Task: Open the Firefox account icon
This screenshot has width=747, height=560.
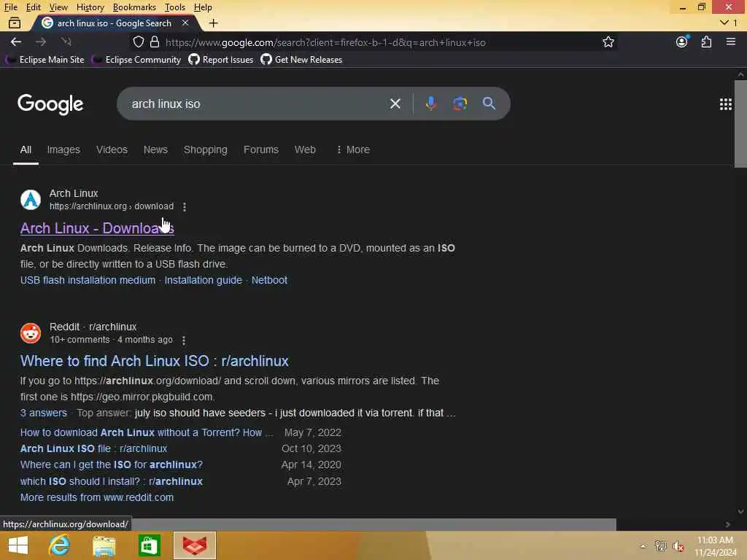Action: tap(682, 42)
